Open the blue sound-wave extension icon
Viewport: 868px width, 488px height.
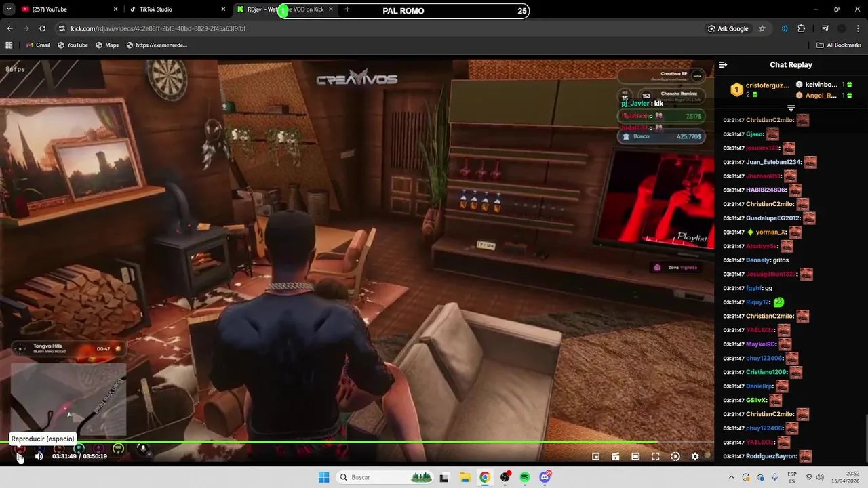[x=785, y=28]
